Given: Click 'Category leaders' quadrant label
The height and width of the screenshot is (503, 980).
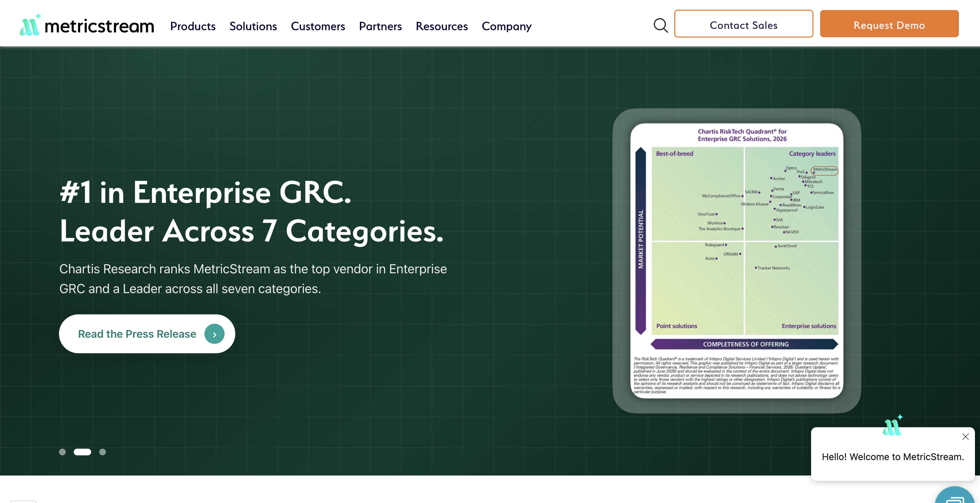Looking at the screenshot, I should pos(812,154).
